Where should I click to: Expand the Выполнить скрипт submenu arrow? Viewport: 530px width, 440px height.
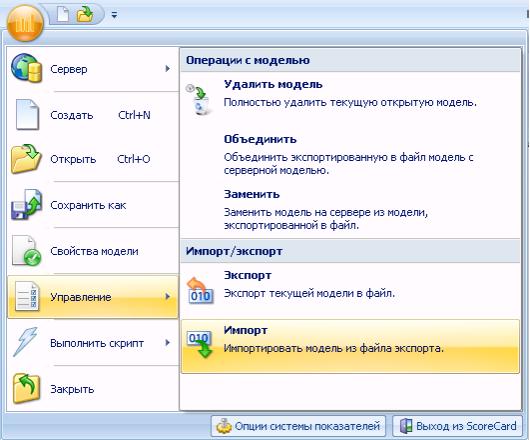[167, 342]
